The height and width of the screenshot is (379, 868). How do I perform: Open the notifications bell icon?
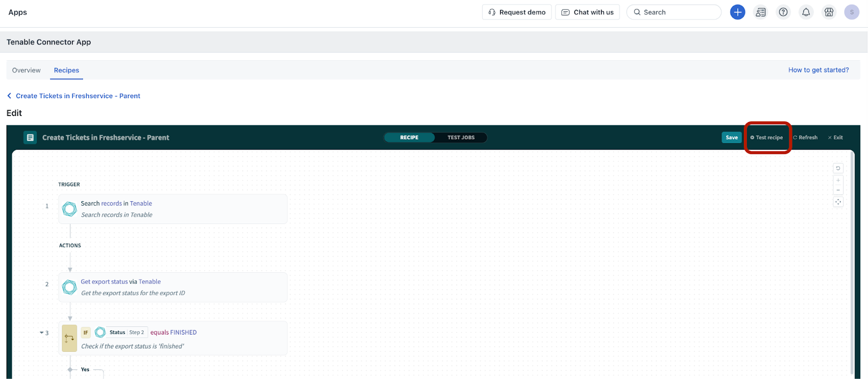[x=806, y=12]
